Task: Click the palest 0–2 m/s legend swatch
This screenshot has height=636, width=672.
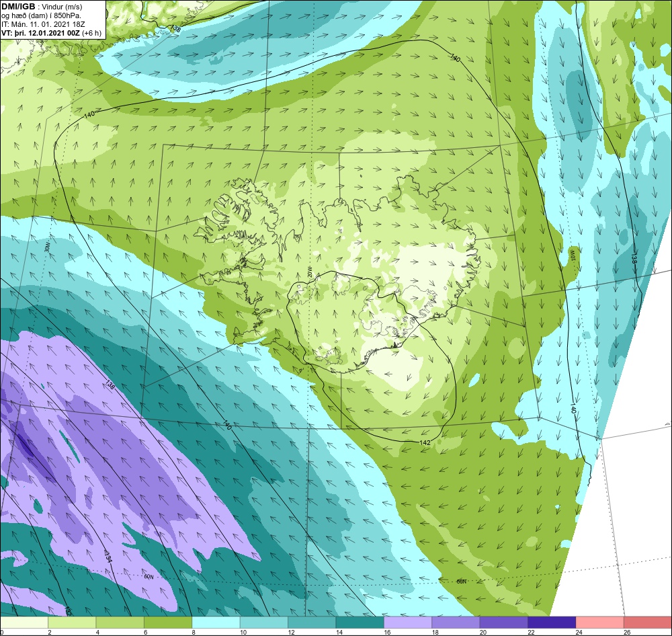Action: coord(24,623)
